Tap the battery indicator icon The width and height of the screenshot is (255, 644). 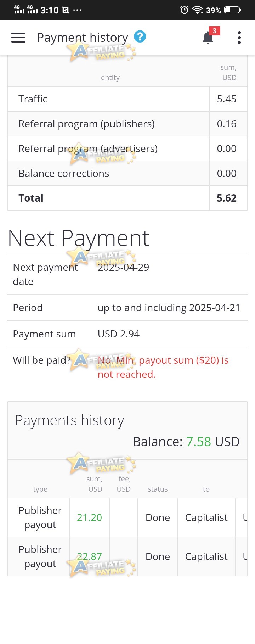coord(232,10)
